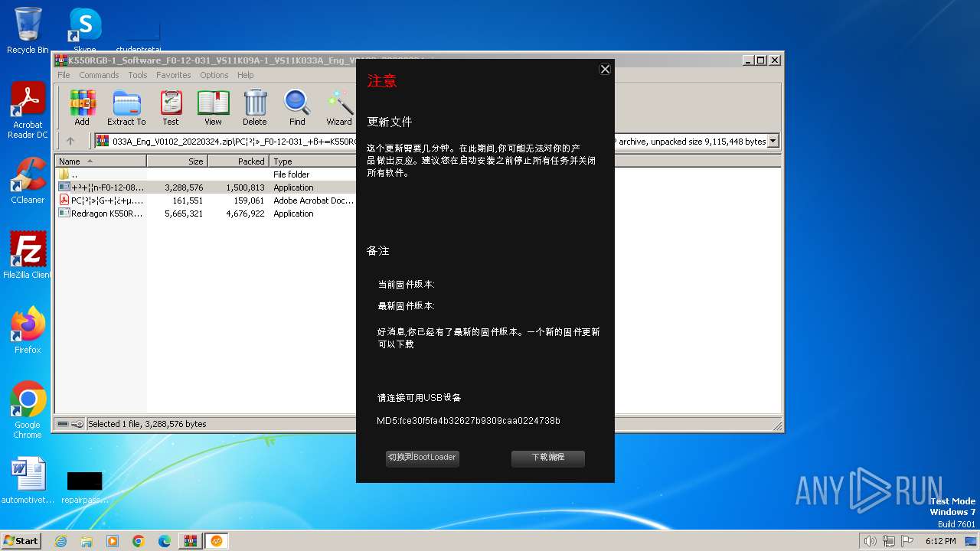
Task: Click the volume speaker tray icon
Action: [x=870, y=541]
